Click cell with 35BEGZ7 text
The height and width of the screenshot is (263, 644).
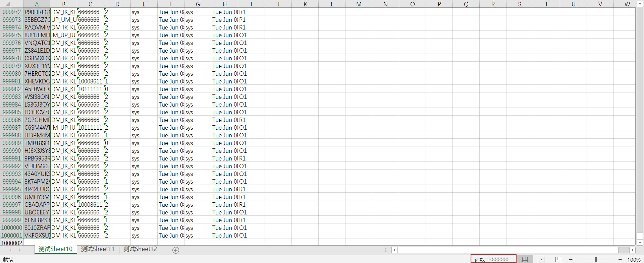[x=37, y=20]
